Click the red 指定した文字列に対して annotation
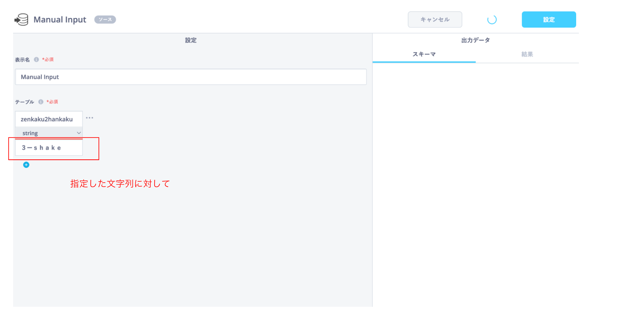 click(120, 184)
